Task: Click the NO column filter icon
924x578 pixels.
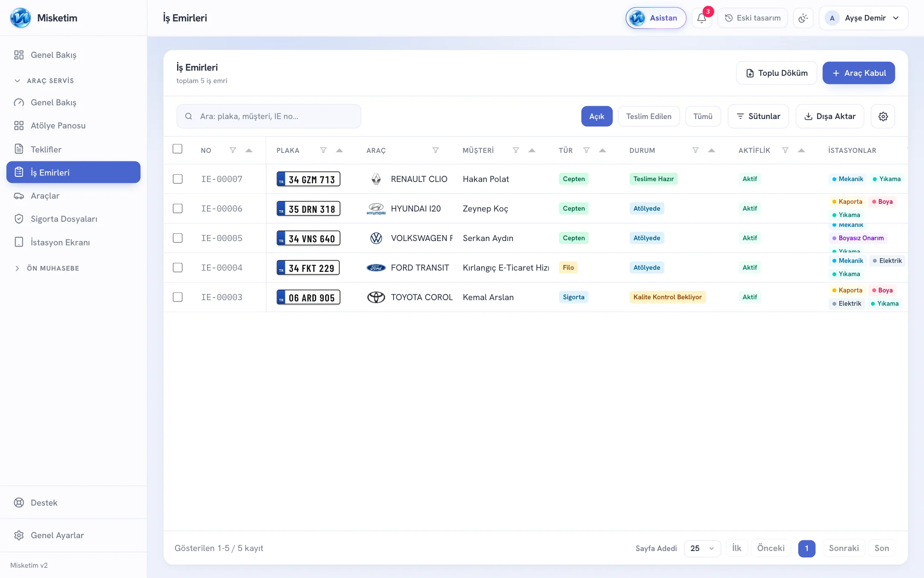Action: coord(233,150)
